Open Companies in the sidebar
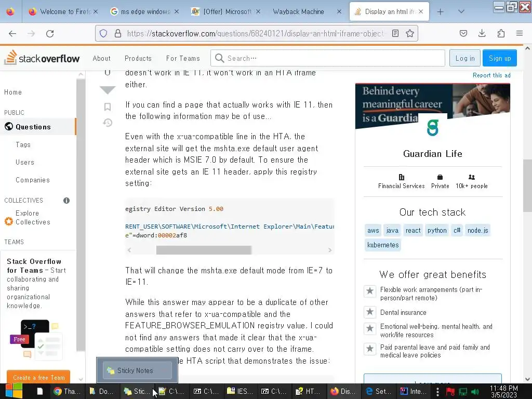 point(33,180)
